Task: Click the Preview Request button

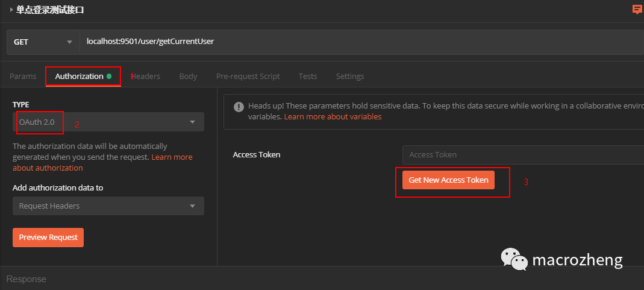Action: [48, 237]
